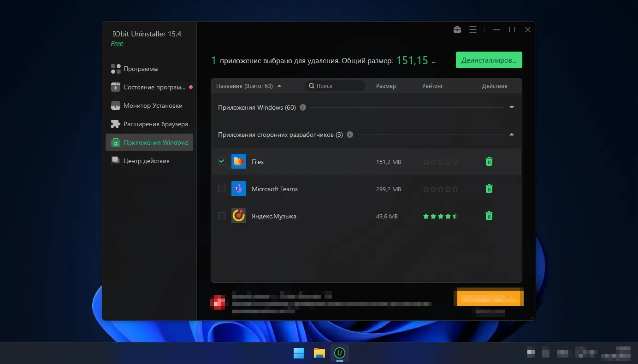
Task: Expand the Приложения Windows (60) group arrow
Action: [x=512, y=107]
